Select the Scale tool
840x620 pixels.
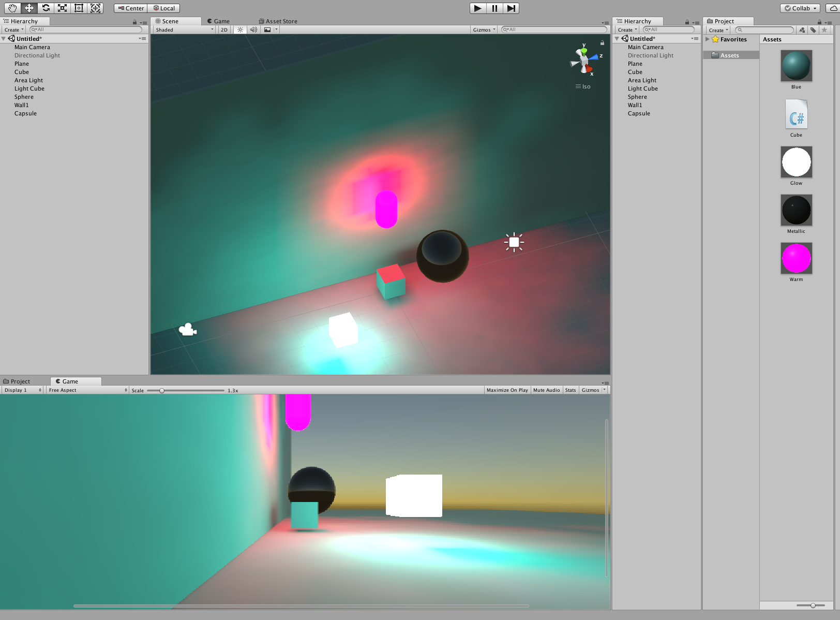click(62, 8)
